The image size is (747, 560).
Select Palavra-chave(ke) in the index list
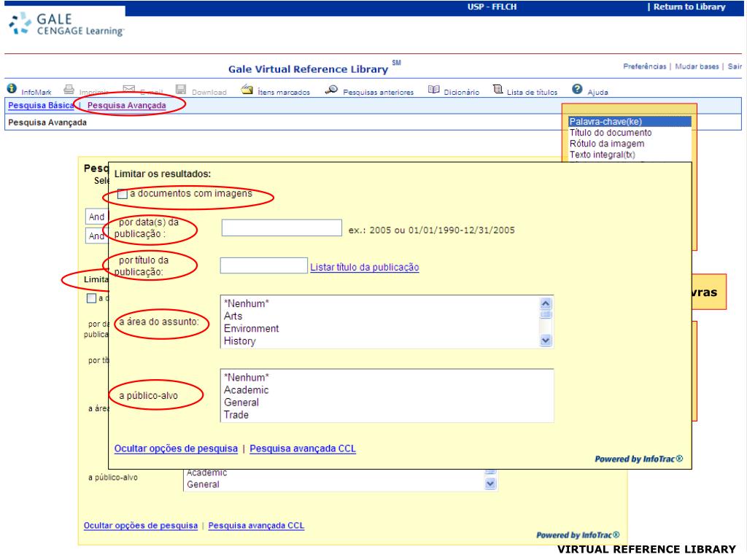click(630, 122)
